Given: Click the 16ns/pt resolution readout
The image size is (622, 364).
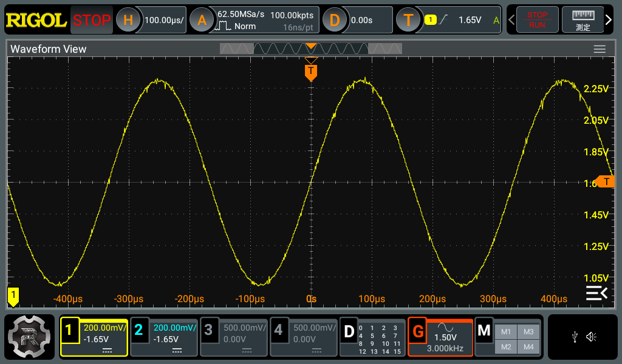Looking at the screenshot, I should [x=298, y=27].
